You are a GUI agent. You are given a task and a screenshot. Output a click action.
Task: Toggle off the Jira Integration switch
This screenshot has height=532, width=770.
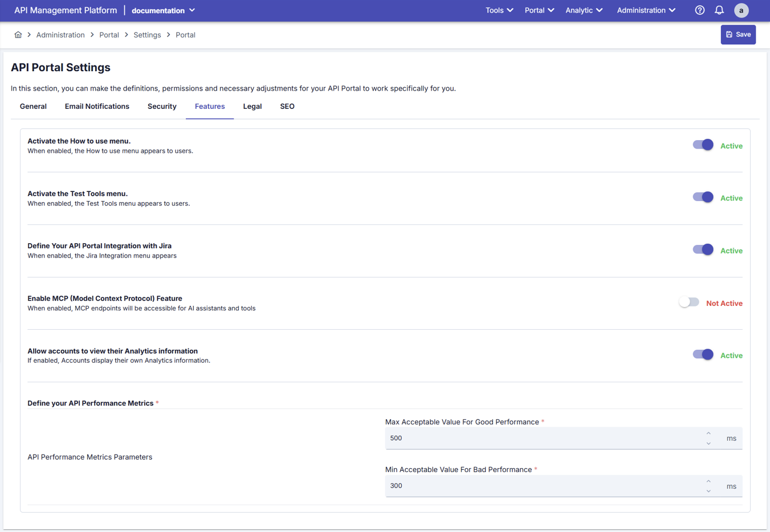pos(703,250)
